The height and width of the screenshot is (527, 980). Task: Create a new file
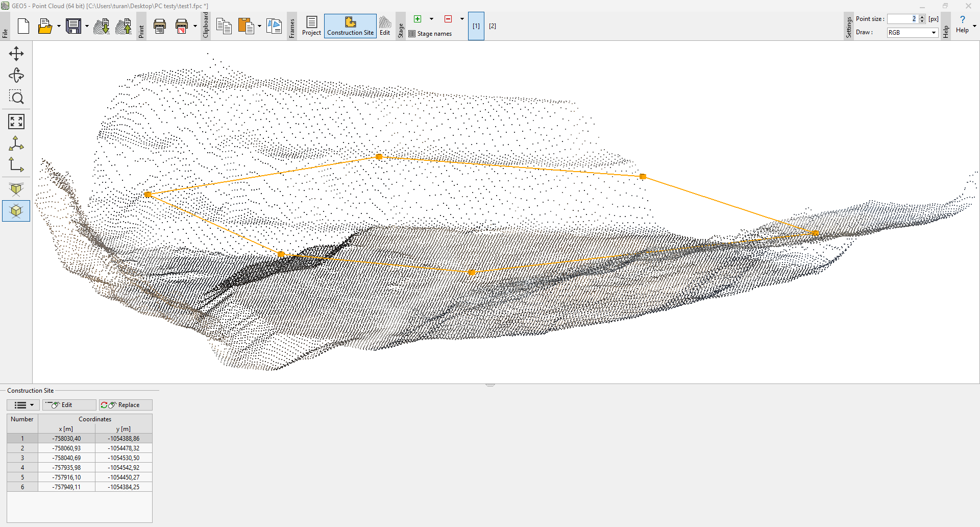tap(23, 26)
